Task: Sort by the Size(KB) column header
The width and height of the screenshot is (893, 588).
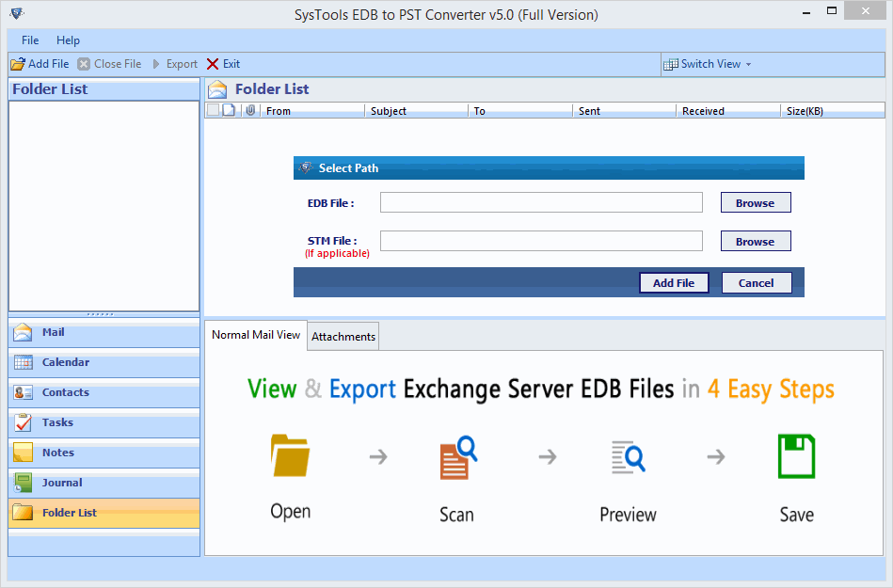Action: 833,111
